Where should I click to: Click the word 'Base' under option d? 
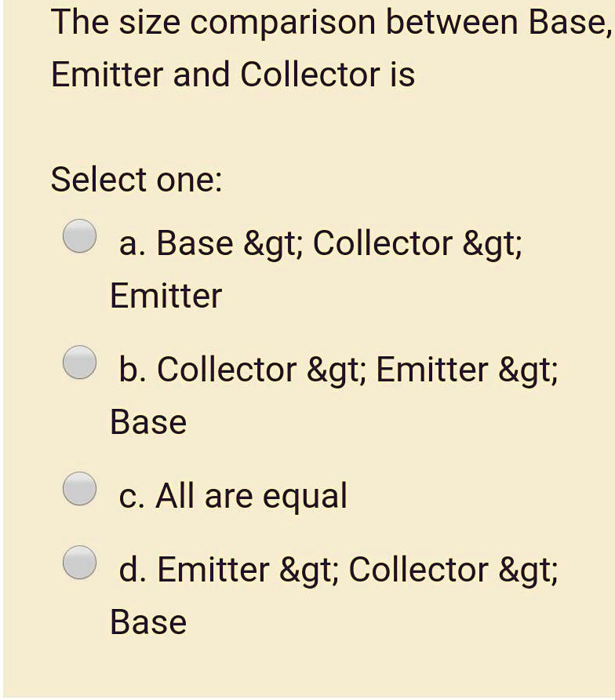148,622
